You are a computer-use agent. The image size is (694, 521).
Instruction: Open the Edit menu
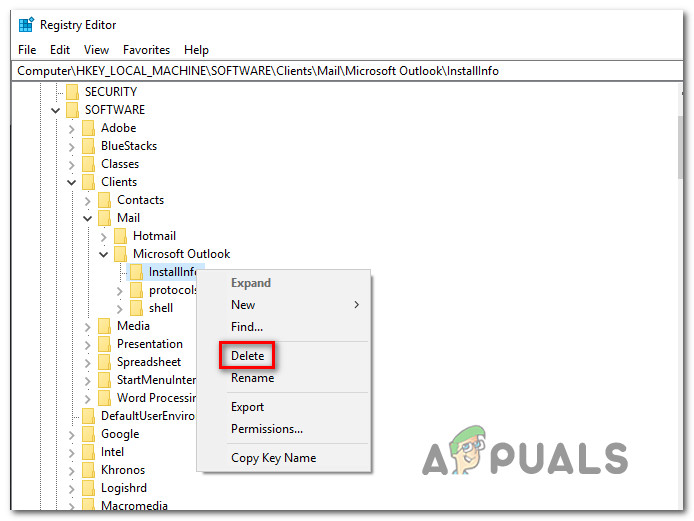60,50
